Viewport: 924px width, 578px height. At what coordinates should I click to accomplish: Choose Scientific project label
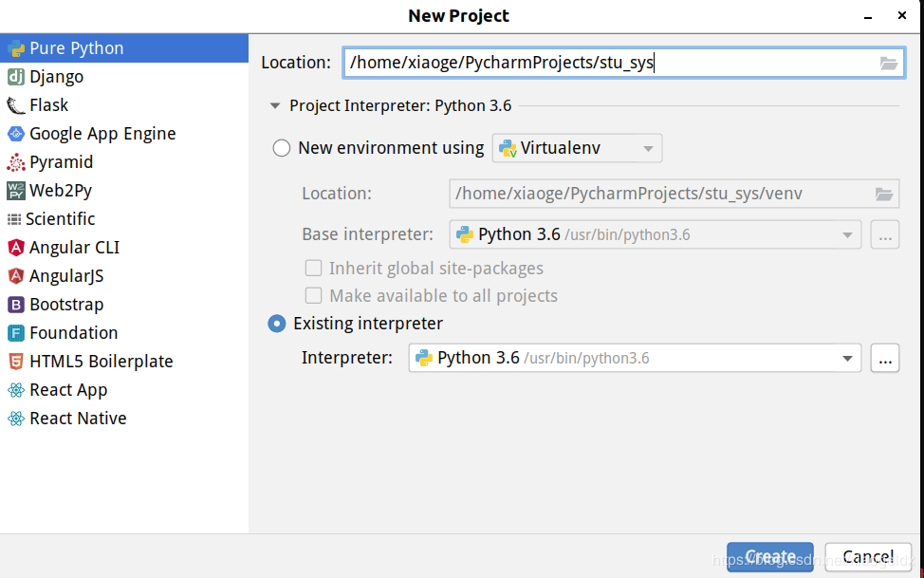coord(60,219)
